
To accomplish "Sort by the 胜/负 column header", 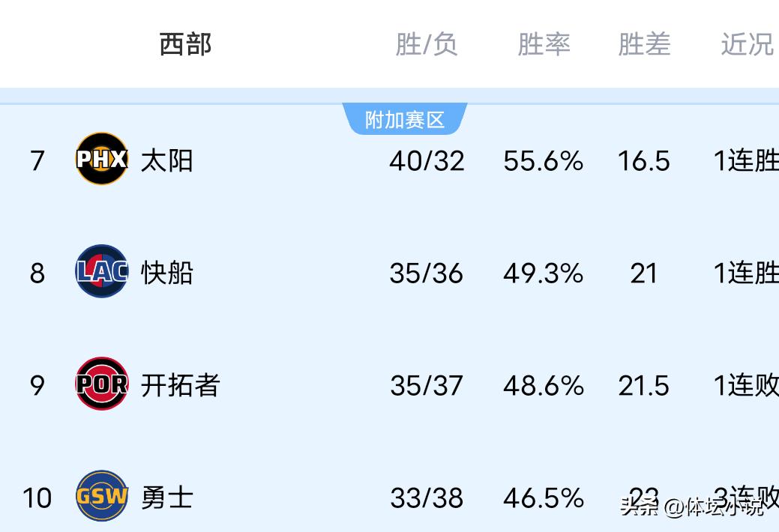I will point(426,45).
